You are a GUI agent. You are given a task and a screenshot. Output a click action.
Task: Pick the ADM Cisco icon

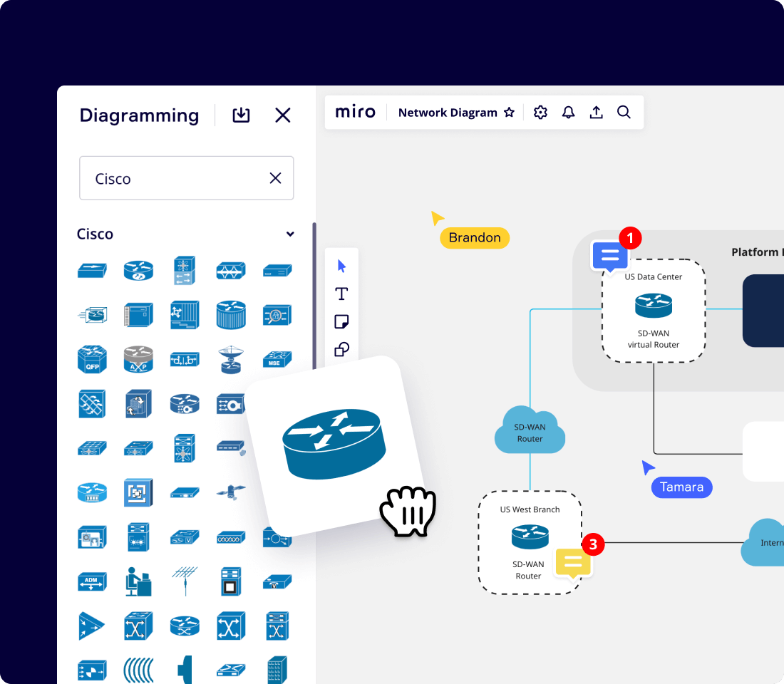coord(92,581)
